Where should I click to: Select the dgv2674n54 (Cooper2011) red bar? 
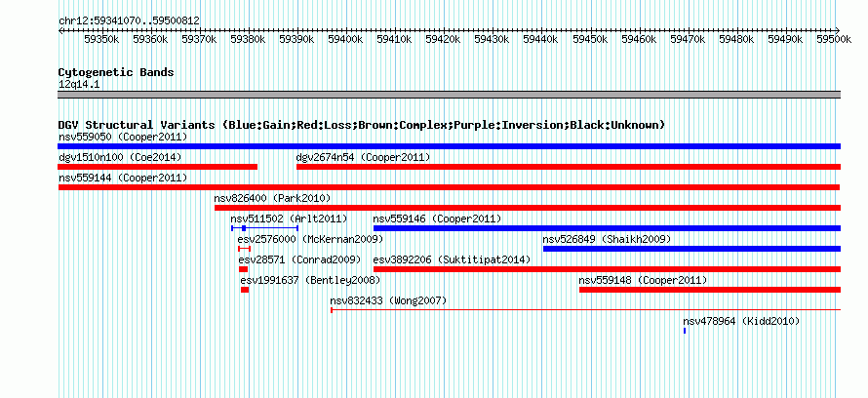[569, 167]
